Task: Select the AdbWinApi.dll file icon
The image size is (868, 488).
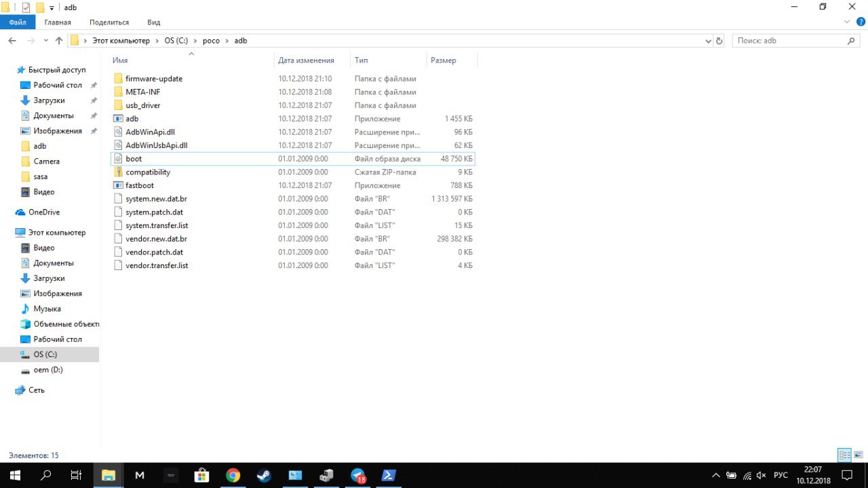Action: click(118, 132)
